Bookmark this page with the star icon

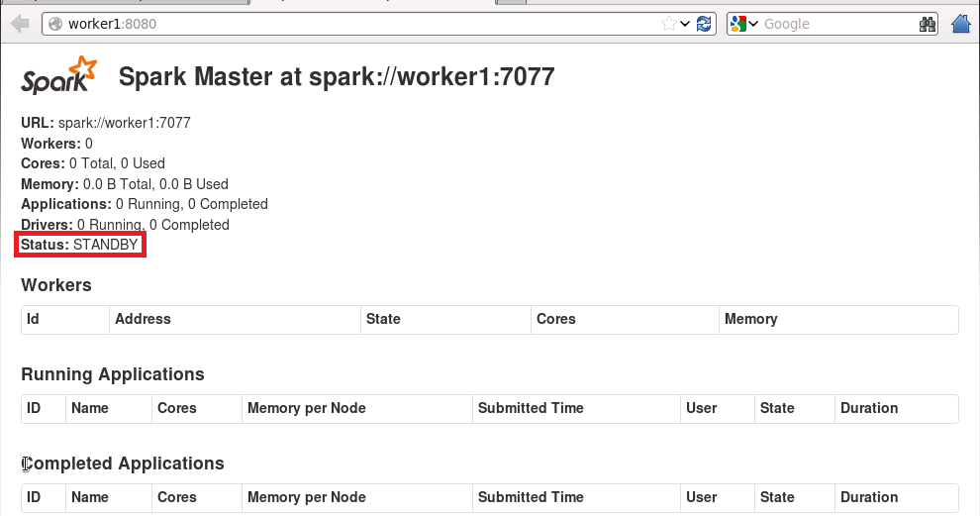[x=669, y=24]
